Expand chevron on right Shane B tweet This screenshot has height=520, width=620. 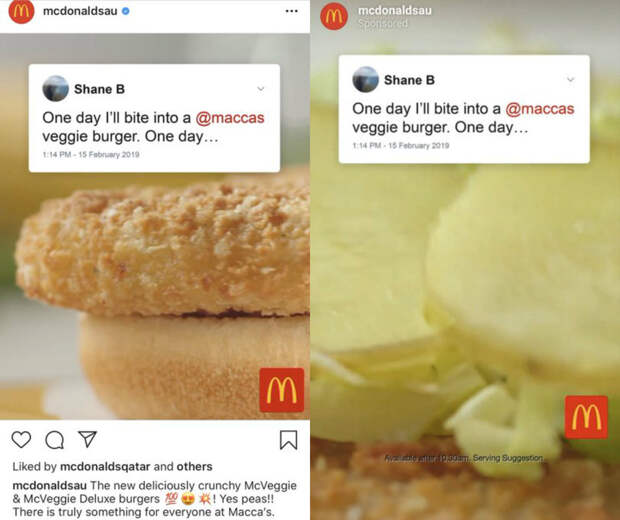point(571,79)
